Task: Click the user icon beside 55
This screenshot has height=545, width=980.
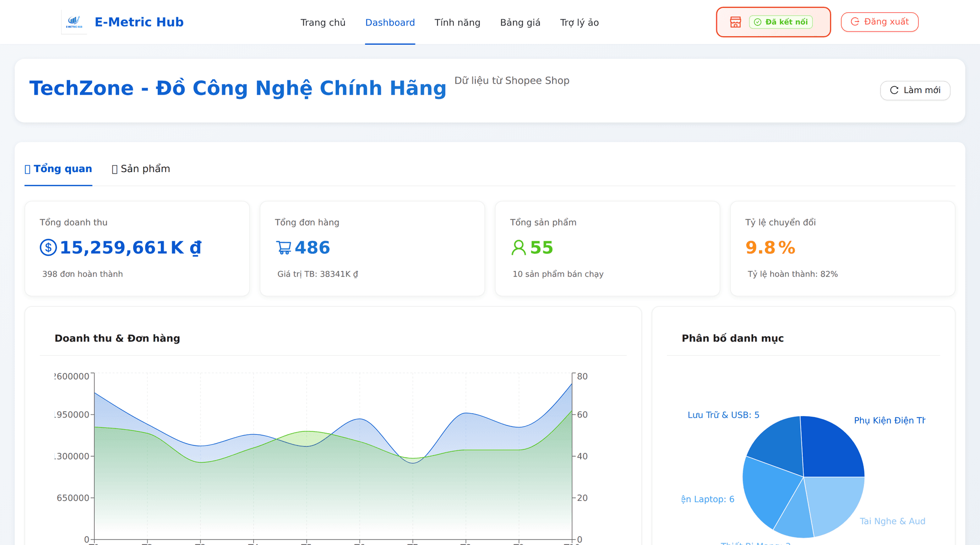Action: pyautogui.click(x=518, y=248)
